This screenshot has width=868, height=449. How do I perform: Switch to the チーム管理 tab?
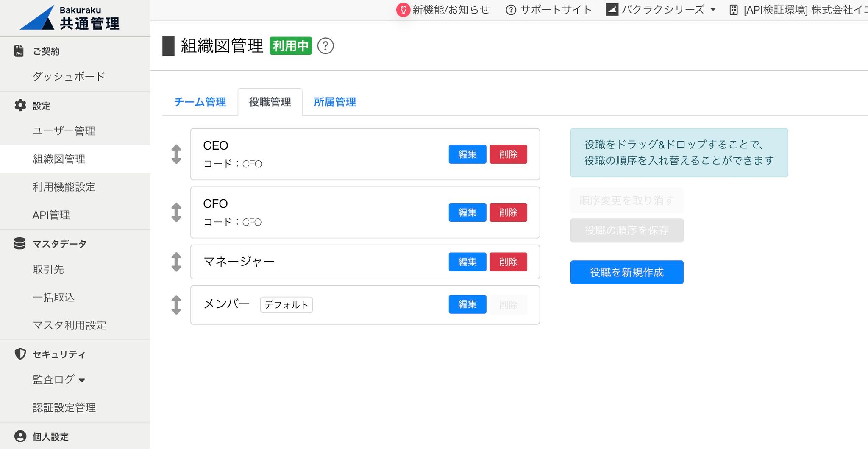point(200,102)
